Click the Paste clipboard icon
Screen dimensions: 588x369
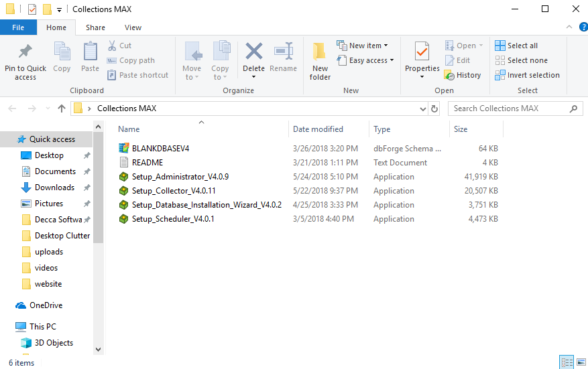[90, 52]
